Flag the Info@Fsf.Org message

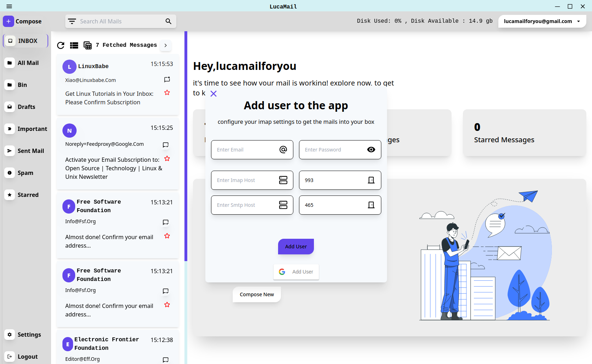[166, 222]
